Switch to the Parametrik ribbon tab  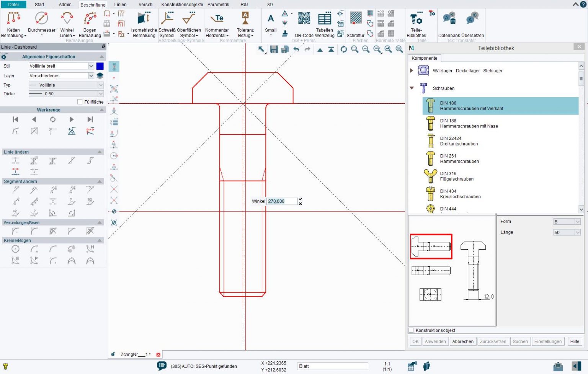point(218,4)
